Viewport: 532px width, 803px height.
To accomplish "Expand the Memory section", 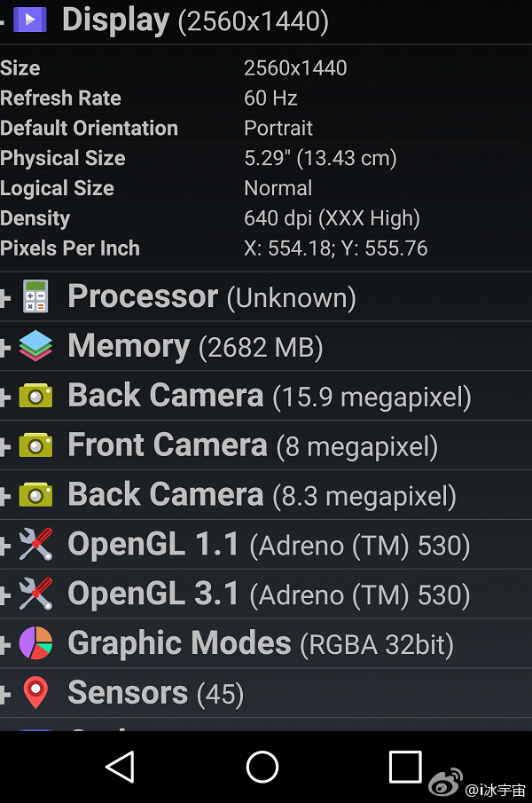I will [x=5, y=348].
